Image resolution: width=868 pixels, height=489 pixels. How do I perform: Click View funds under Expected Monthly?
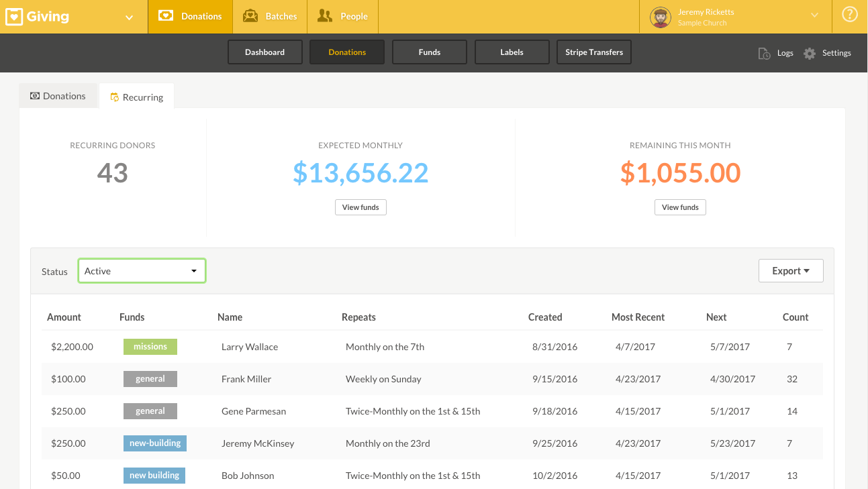click(360, 207)
